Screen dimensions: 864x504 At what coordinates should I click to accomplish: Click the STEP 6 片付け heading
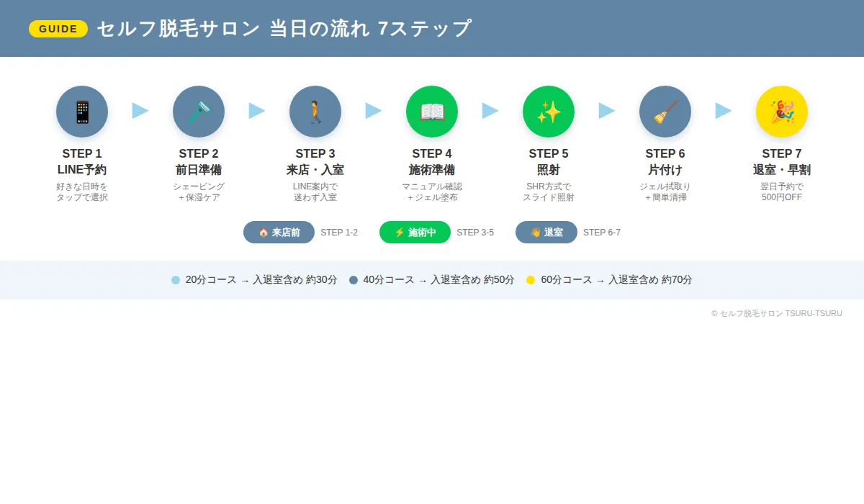tap(665, 162)
